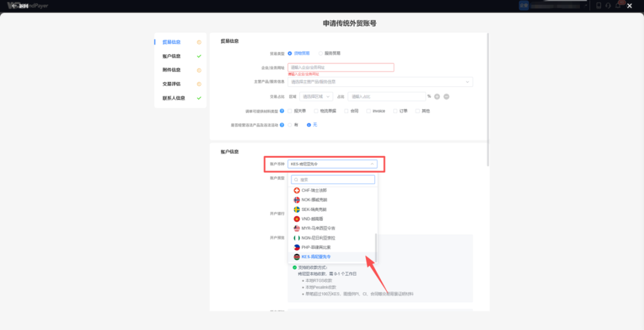The height and width of the screenshot is (330, 644).
Task: Open the mobile phone icon in header
Action: pos(599,5)
